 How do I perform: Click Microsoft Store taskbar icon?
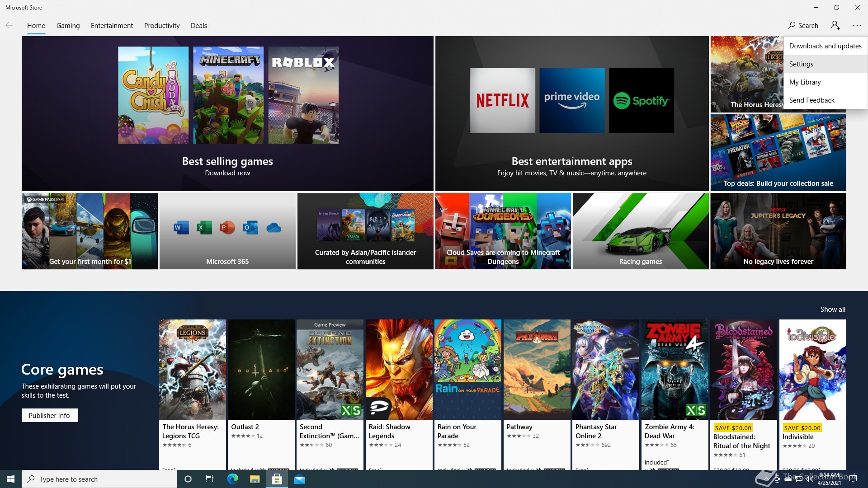[x=277, y=479]
